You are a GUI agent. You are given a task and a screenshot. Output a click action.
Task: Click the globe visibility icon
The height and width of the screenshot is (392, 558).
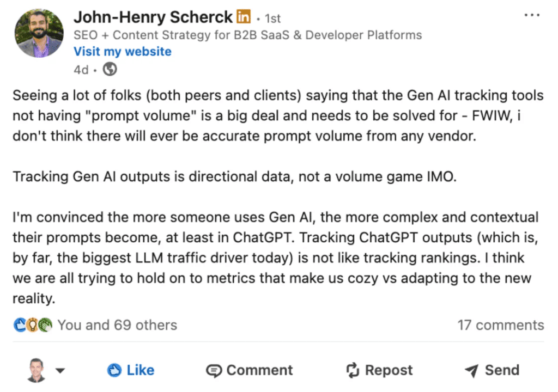click(x=110, y=69)
